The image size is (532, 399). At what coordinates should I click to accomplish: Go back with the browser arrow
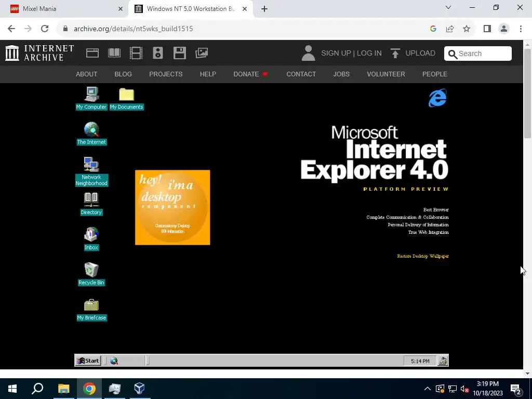tap(11, 29)
